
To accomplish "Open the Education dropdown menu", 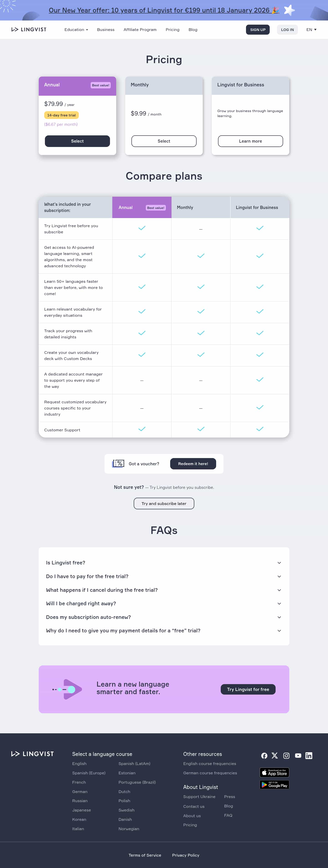I will [x=76, y=30].
